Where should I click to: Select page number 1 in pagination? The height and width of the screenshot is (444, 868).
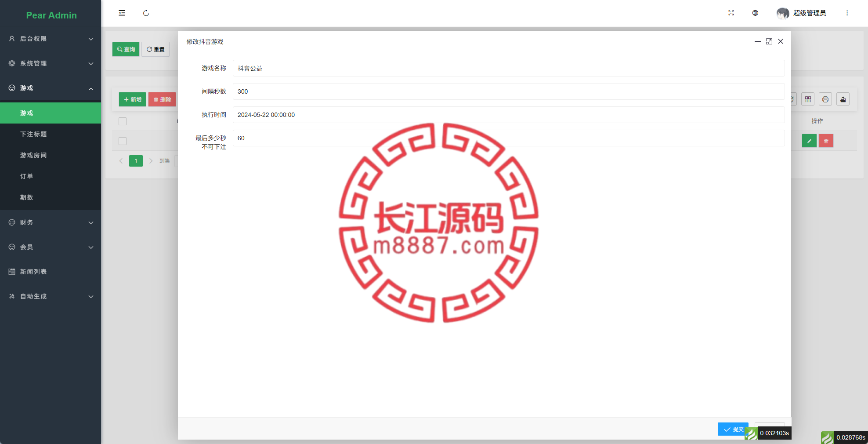(136, 161)
